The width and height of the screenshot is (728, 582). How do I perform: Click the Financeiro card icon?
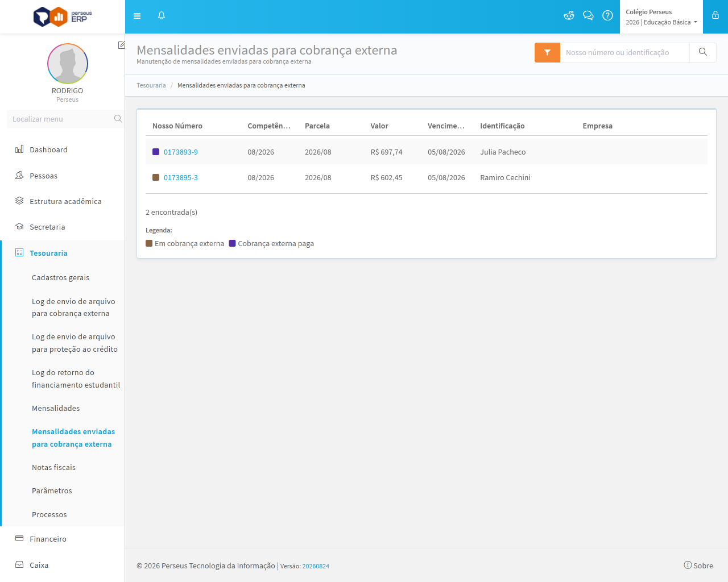pos(19,539)
